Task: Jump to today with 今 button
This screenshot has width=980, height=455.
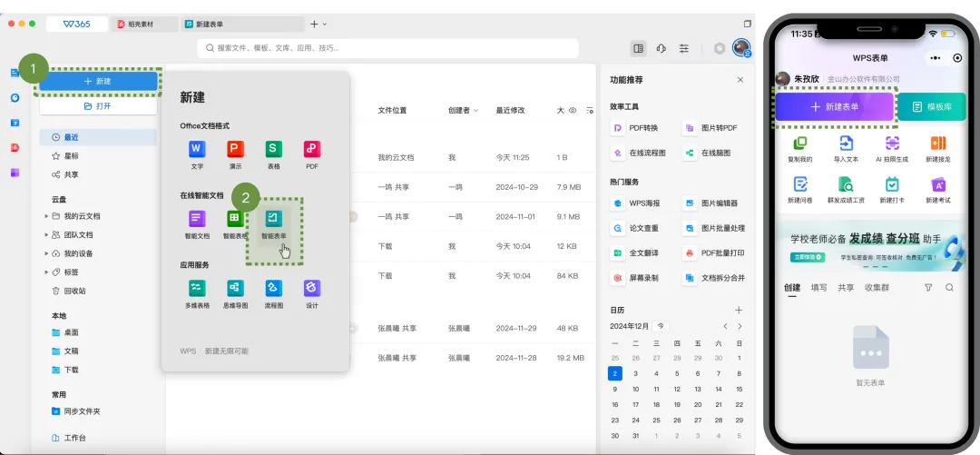Action: 661,326
